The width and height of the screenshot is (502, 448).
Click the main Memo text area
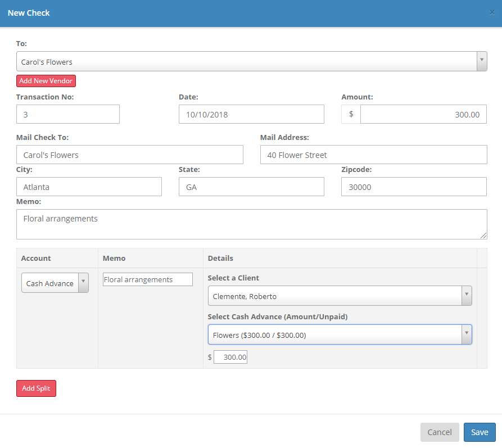coord(251,224)
